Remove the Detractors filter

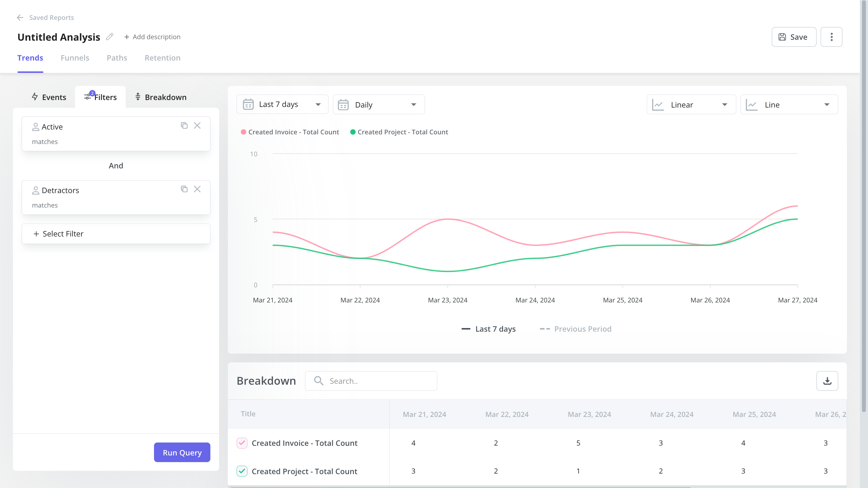[x=197, y=189]
